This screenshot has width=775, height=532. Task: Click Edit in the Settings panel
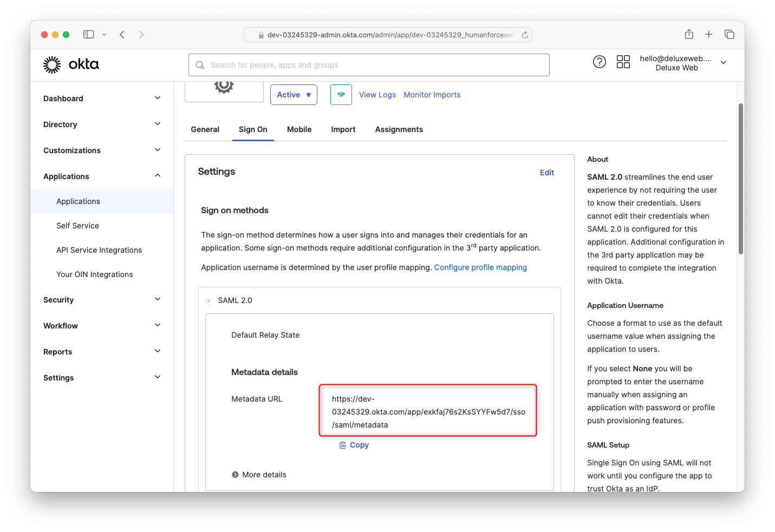coord(547,173)
